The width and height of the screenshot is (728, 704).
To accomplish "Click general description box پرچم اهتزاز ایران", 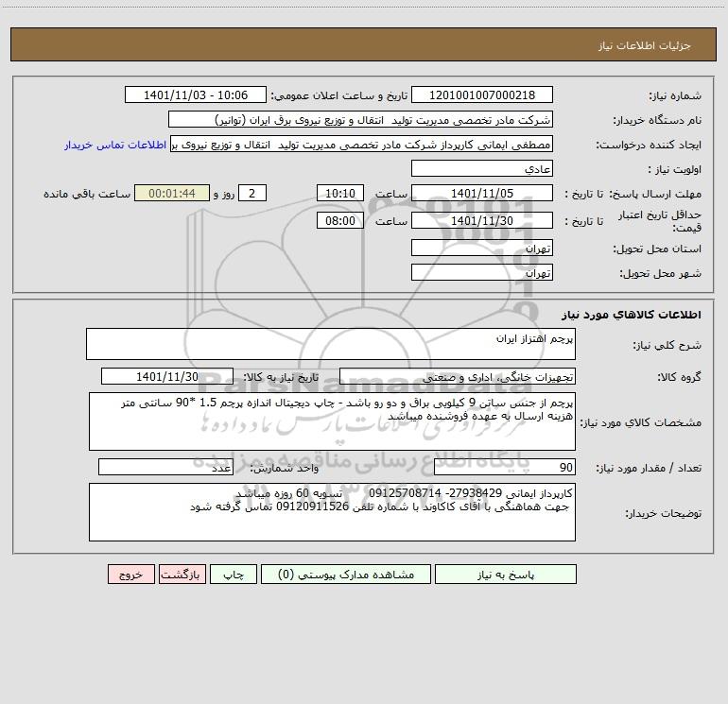I will tap(331, 344).
